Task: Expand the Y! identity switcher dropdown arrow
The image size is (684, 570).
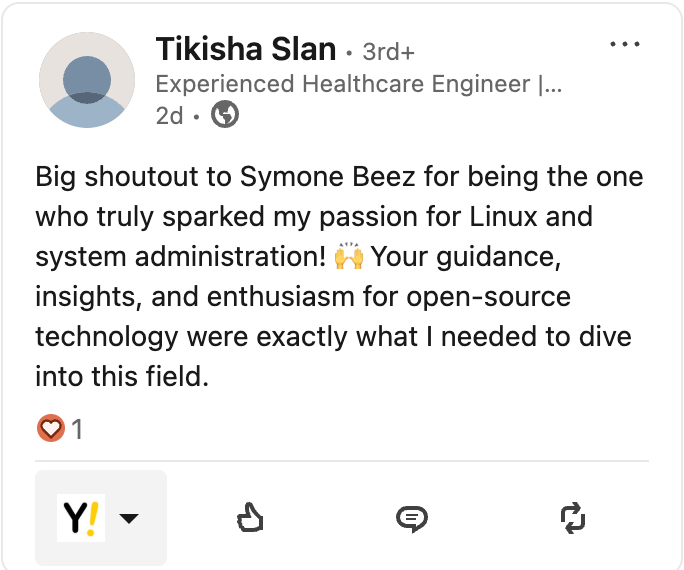Action: click(129, 518)
